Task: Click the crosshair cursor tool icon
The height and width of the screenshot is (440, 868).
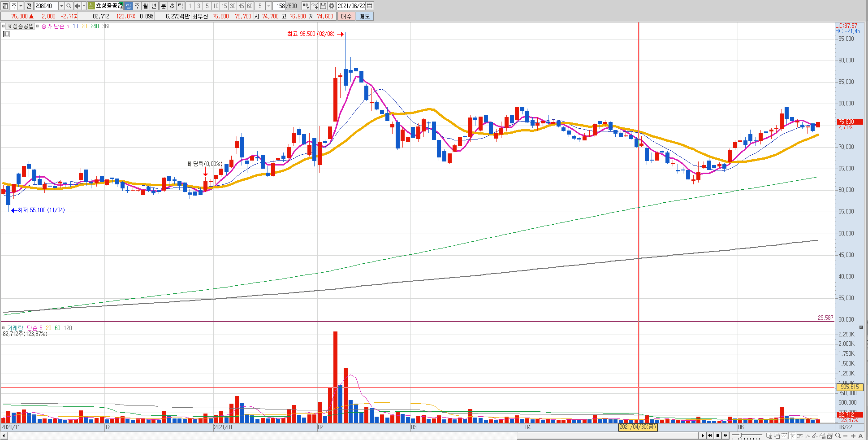Action: pyautogui.click(x=792, y=436)
